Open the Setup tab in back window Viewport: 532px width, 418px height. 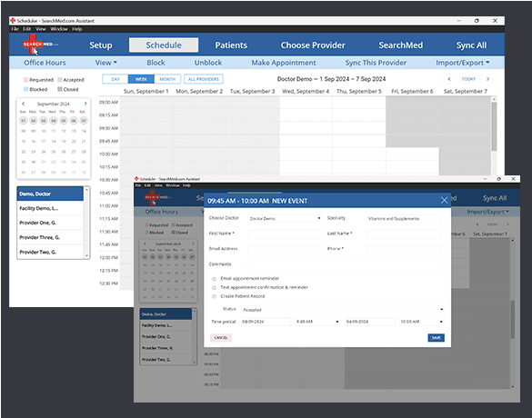[101, 45]
